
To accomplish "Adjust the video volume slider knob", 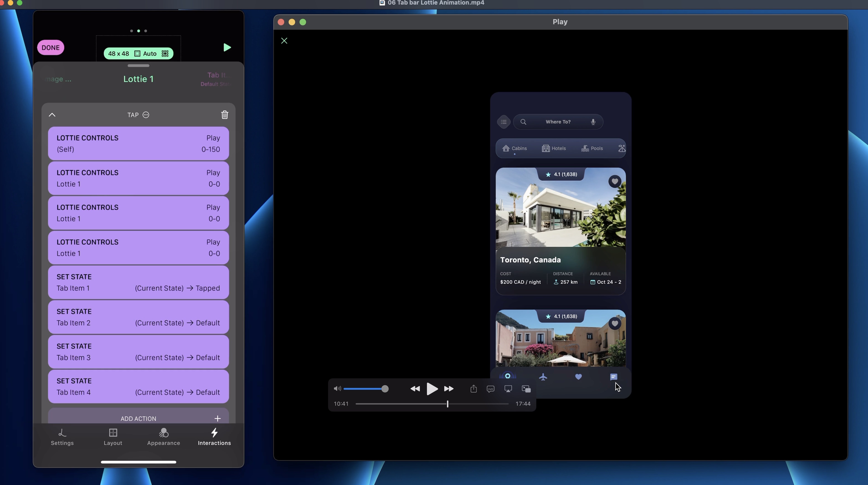I will click(x=385, y=389).
